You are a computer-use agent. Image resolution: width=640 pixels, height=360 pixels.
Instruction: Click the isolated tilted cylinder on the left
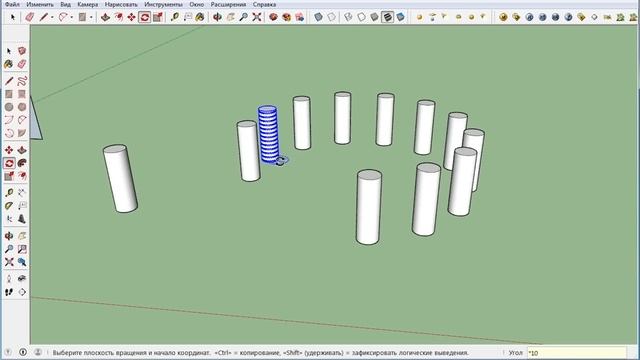click(120, 178)
